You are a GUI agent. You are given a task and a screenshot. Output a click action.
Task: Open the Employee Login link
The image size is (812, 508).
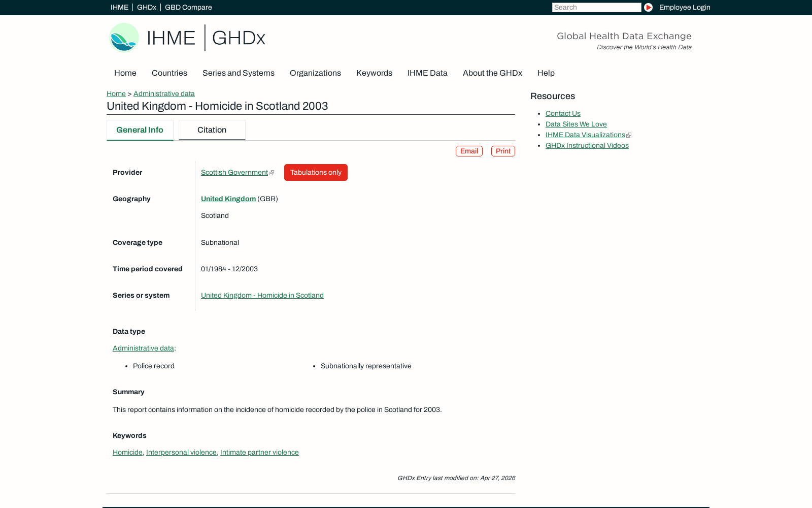coord(685,7)
